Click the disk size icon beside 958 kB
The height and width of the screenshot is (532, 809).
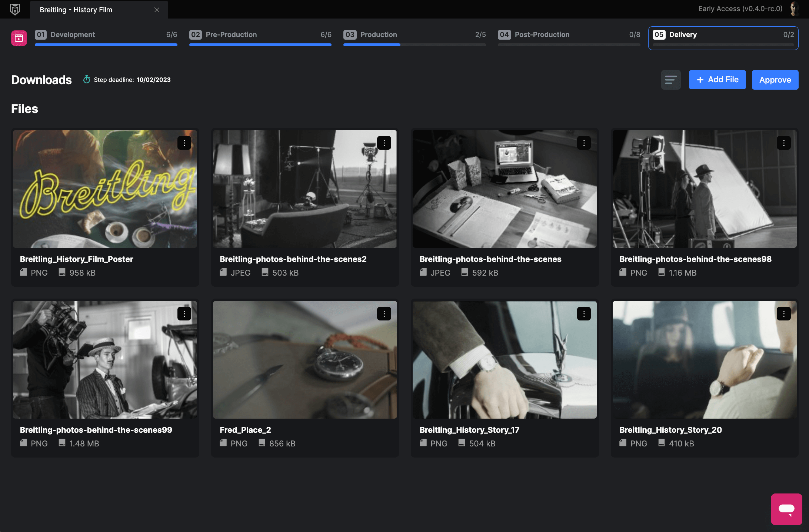(x=62, y=272)
